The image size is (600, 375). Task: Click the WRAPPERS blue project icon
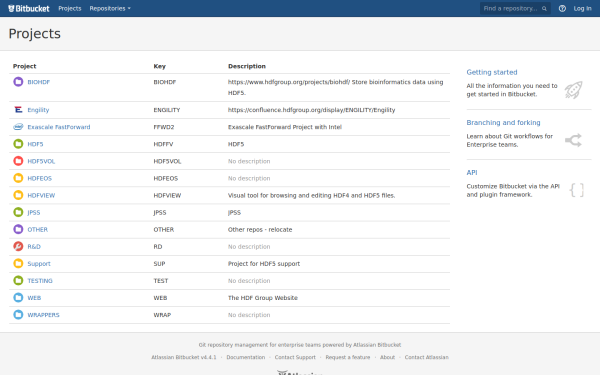18,314
